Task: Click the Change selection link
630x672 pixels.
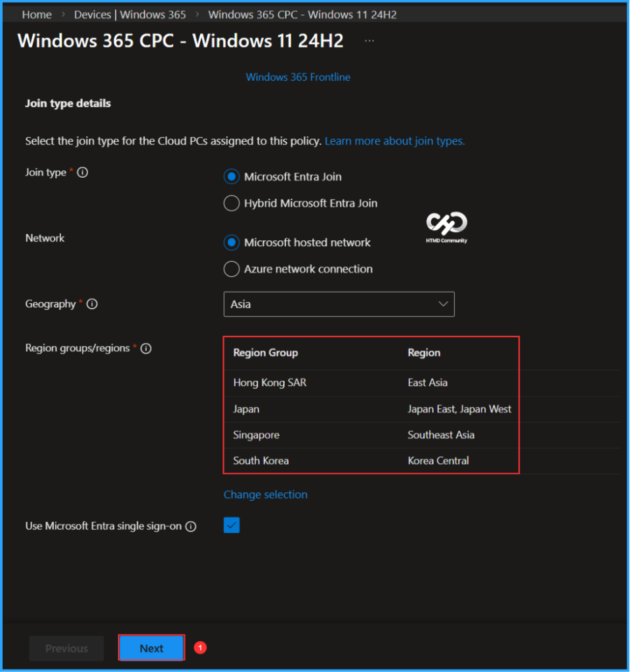Action: tap(265, 494)
